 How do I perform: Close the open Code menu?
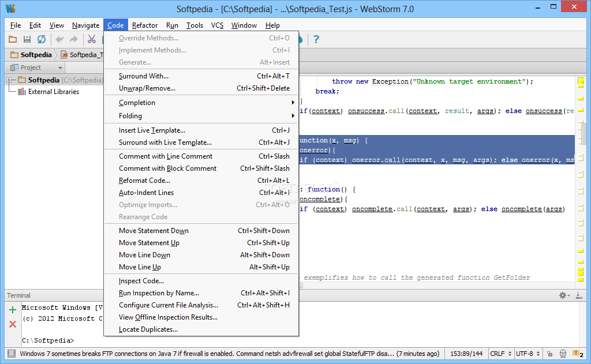point(115,25)
